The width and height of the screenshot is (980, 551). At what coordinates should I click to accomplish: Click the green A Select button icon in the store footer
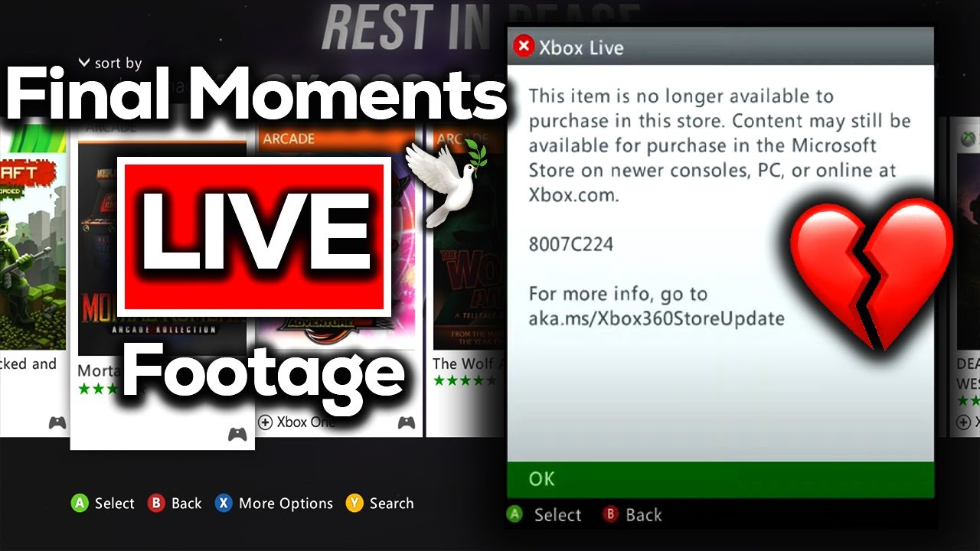pyautogui.click(x=80, y=503)
